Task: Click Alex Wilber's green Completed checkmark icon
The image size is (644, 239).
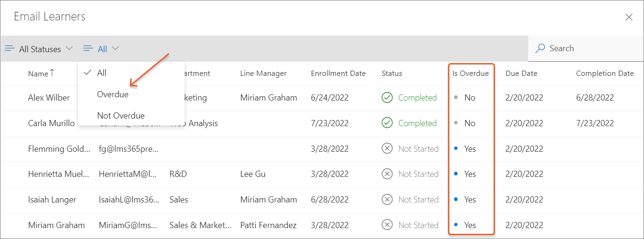Action: [387, 98]
